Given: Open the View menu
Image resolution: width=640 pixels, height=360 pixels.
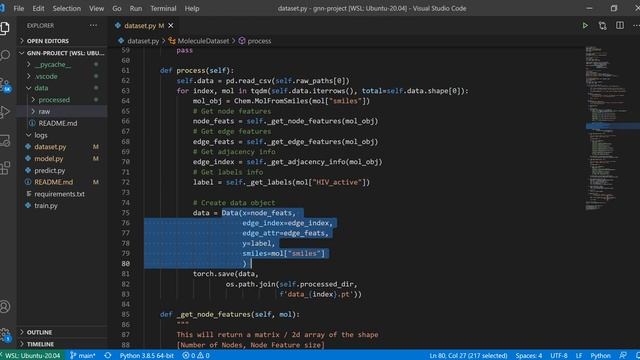Looking at the screenshot, I should (96, 8).
